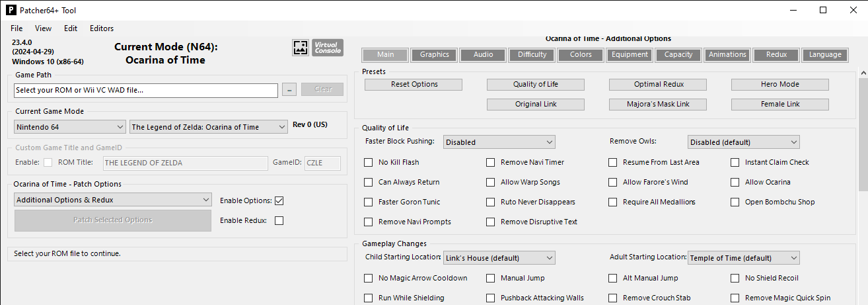Check Ruto Never Disappears
Viewport: 868px width, 305px height.
tap(491, 202)
